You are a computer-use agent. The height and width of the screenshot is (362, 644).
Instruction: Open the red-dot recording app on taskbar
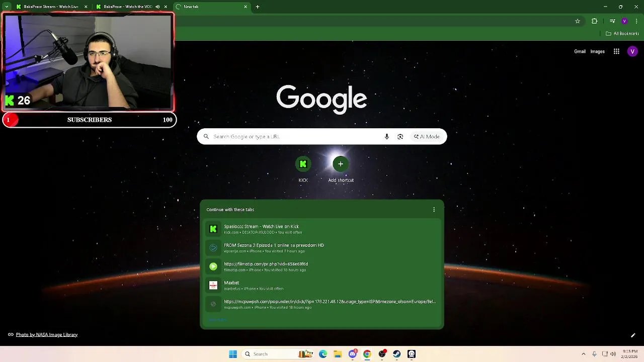click(x=382, y=354)
